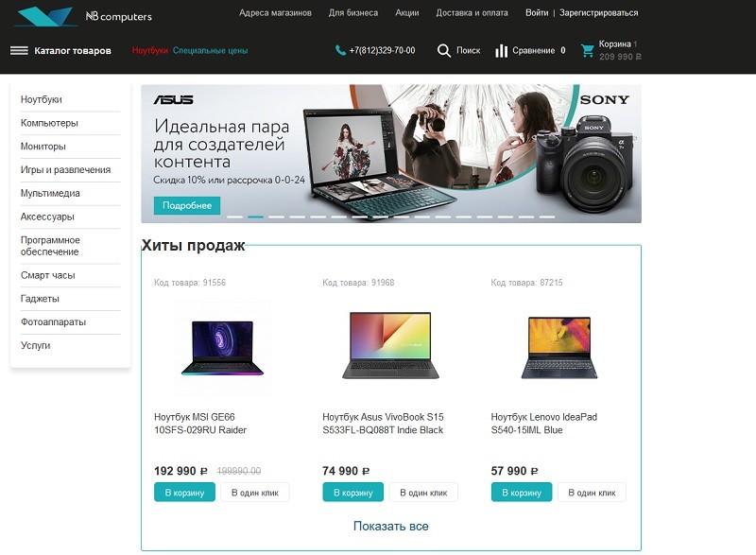Click the comparison bars icon
Screen dimensions: 756x555
pyautogui.click(x=502, y=51)
